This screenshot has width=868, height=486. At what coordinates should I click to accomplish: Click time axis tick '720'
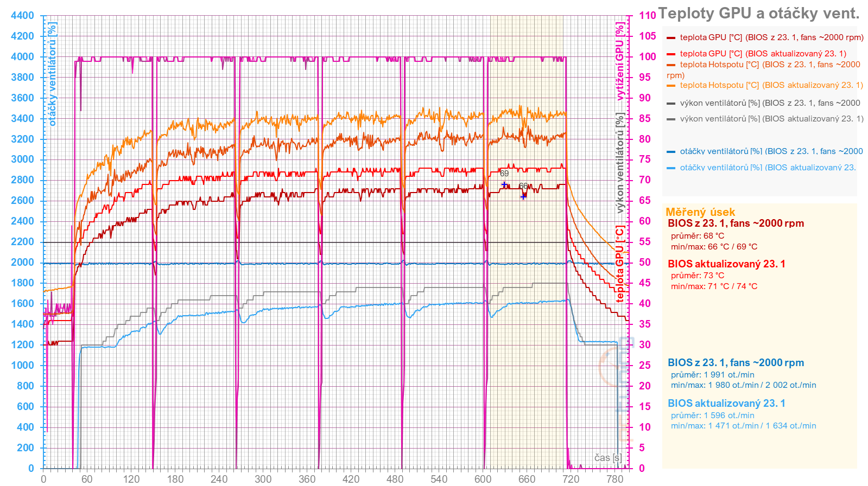click(x=571, y=479)
